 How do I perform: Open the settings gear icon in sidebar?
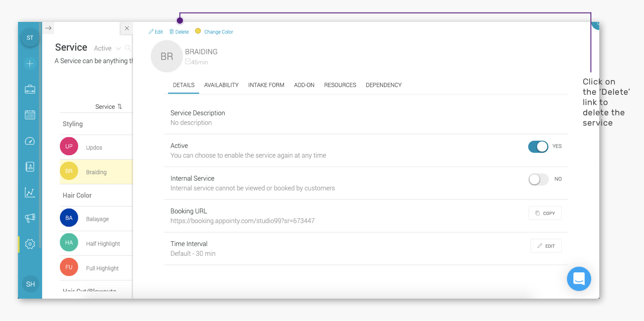click(x=30, y=244)
